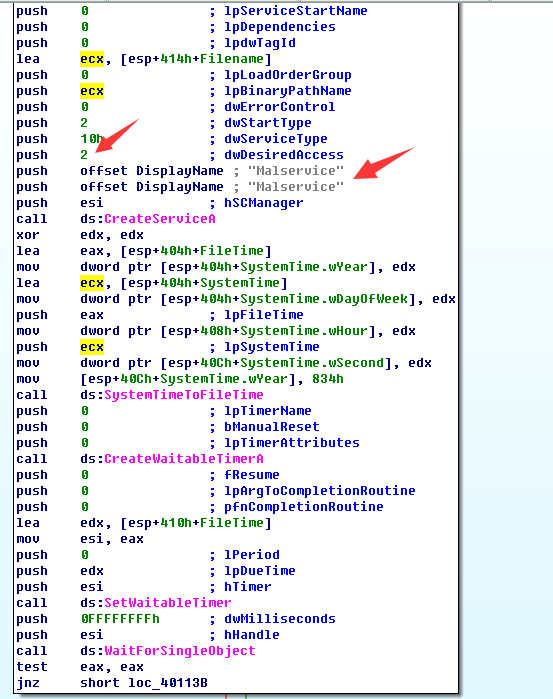Click the [esp+414h+Filename] operand
The height and width of the screenshot is (699, 553).
[196, 59]
